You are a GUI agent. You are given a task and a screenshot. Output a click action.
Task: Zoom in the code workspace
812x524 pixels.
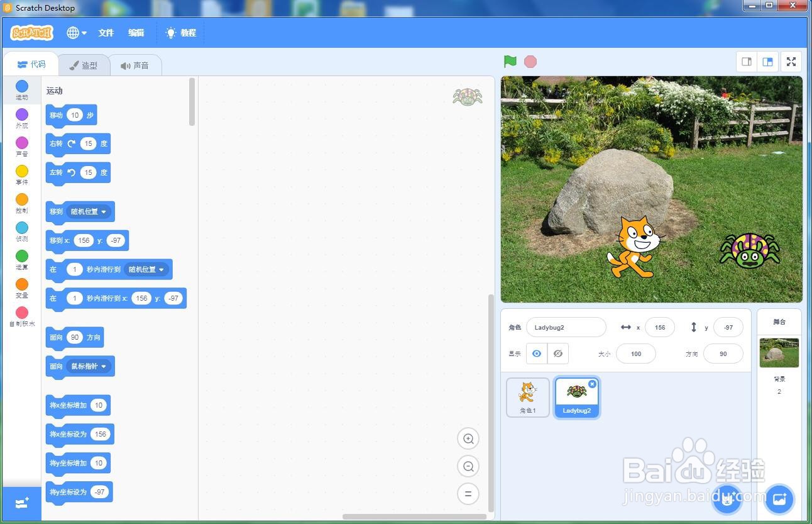468,439
